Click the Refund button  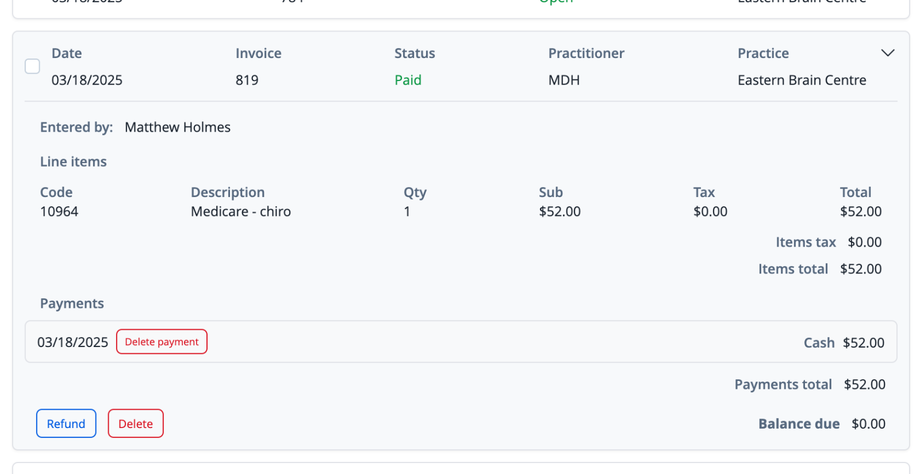[x=66, y=424]
